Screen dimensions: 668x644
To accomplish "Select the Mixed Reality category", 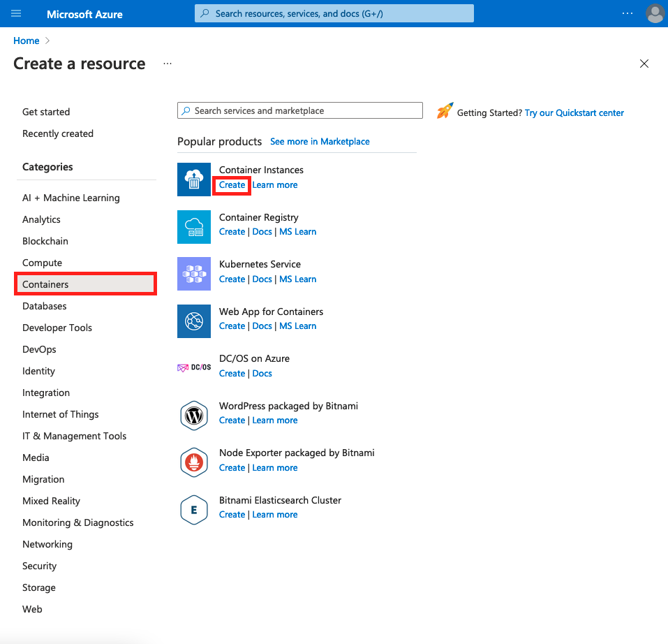I will pyautogui.click(x=51, y=502).
